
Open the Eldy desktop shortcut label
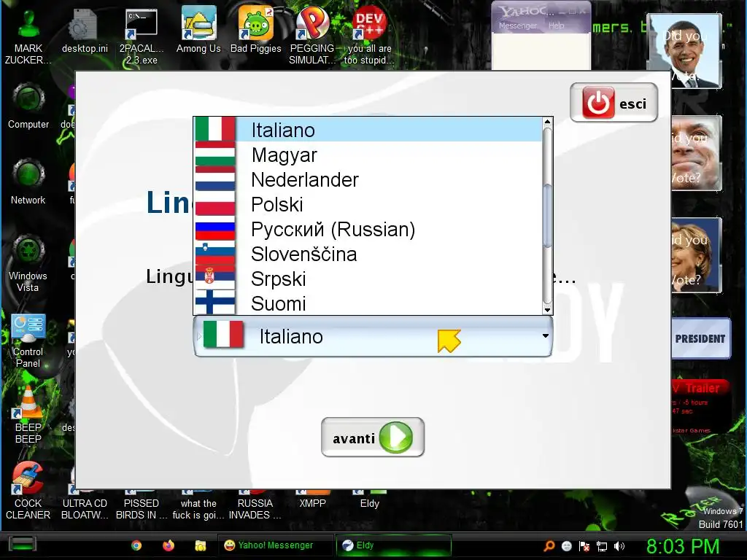369,503
